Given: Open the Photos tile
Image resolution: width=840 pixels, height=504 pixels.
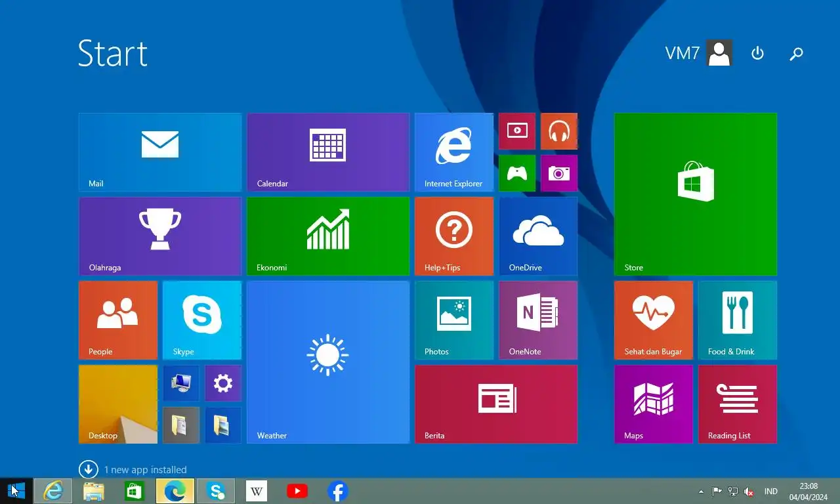Looking at the screenshot, I should pos(454,320).
